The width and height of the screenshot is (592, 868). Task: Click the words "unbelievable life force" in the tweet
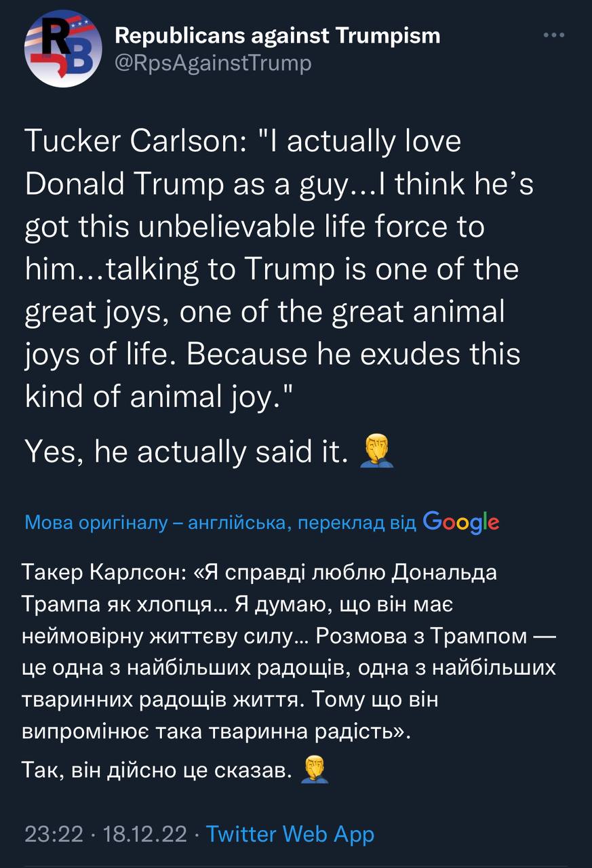click(264, 226)
